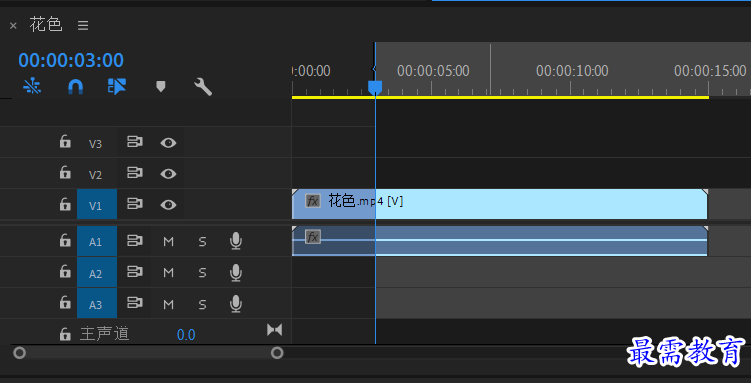The image size is (751, 383).
Task: Toggle lock on track A3
Action: point(65,303)
